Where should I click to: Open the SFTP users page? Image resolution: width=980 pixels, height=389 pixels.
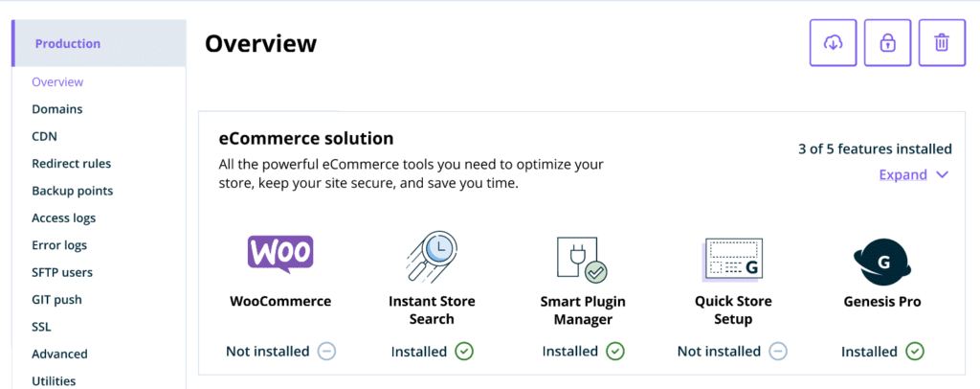pos(62,272)
